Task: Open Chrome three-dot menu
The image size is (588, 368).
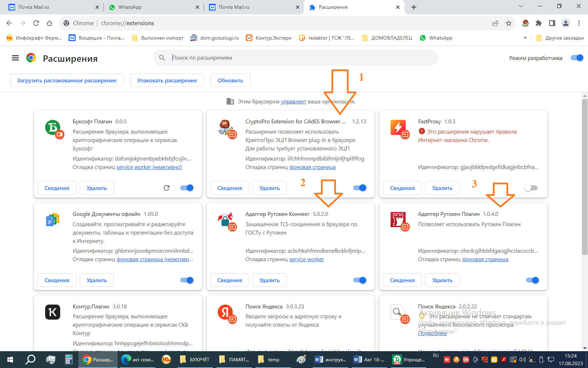Action: click(579, 23)
